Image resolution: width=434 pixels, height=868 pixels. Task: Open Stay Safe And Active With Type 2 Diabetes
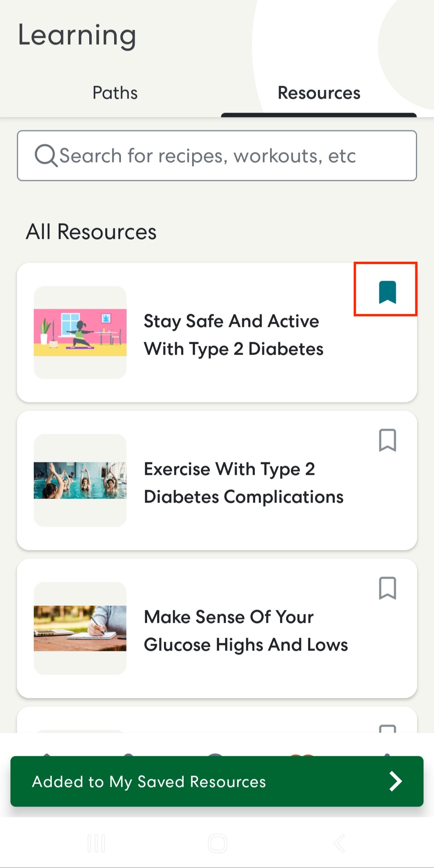tap(233, 335)
